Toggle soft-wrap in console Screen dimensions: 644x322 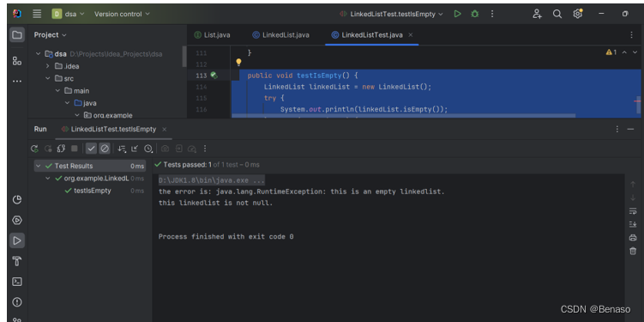pos(633,211)
